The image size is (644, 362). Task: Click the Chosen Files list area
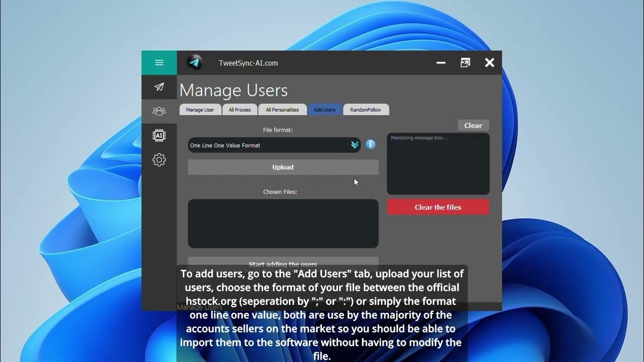click(x=283, y=223)
